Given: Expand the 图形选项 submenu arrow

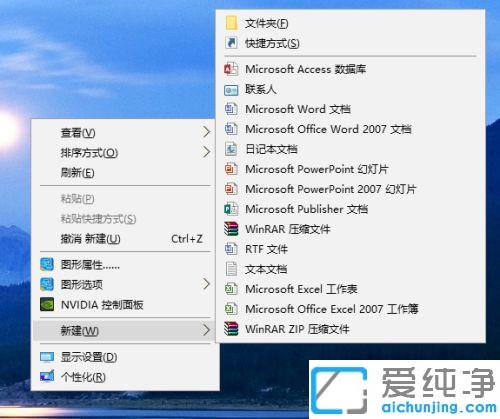Looking at the screenshot, I should click(207, 284).
